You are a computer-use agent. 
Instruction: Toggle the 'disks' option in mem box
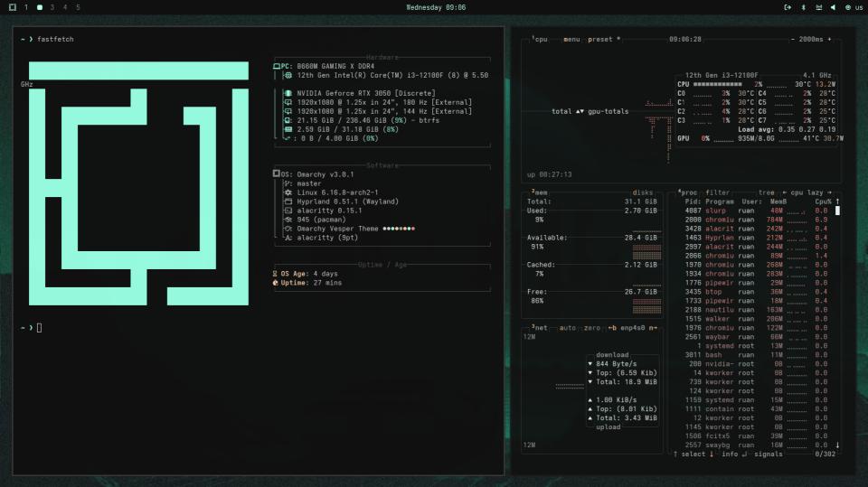pyautogui.click(x=642, y=192)
